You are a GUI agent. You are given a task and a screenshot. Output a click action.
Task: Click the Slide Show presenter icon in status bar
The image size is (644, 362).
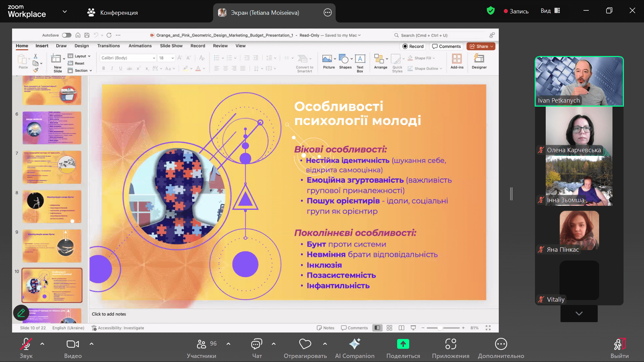click(x=413, y=328)
